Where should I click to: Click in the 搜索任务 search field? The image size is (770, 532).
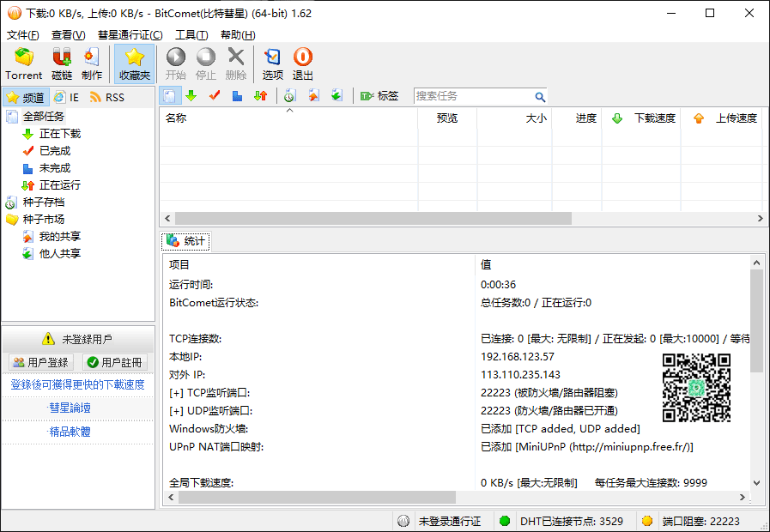coord(472,96)
